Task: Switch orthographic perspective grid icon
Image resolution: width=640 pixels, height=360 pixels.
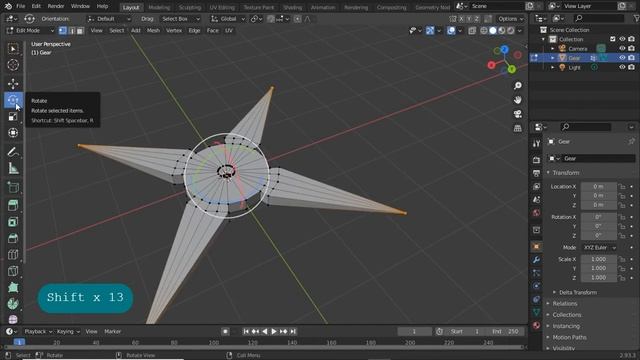Action: (518, 128)
